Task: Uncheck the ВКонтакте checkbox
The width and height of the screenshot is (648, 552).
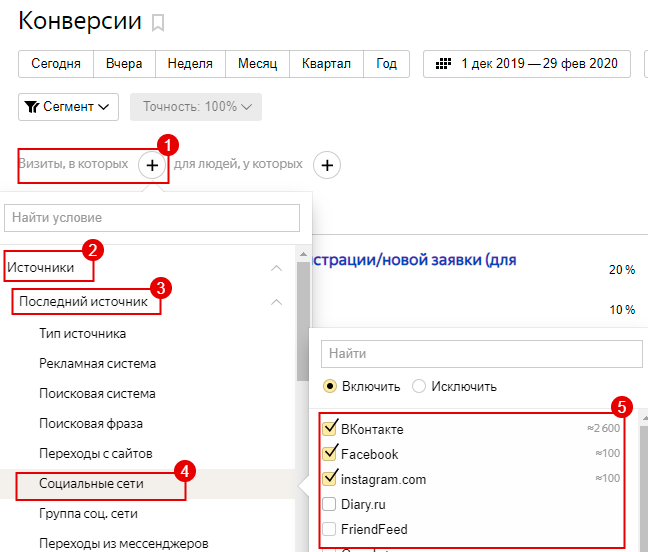Action: (330, 429)
